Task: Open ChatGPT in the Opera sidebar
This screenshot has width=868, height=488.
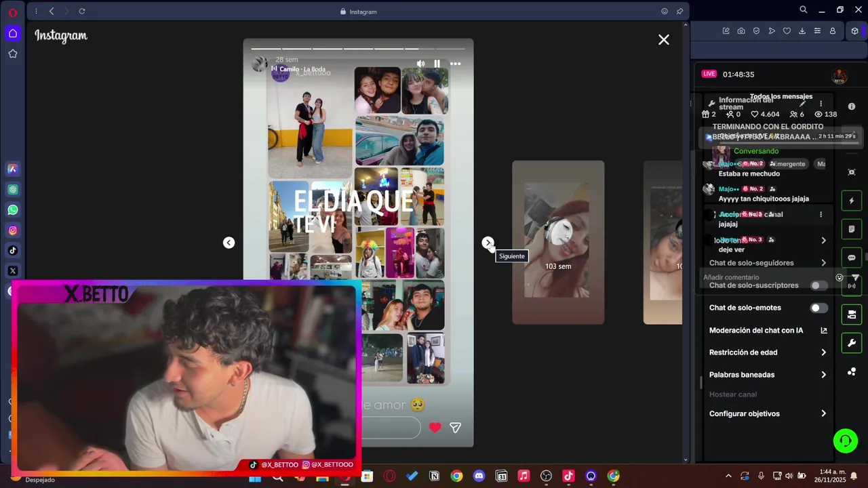Action: pos(13,190)
